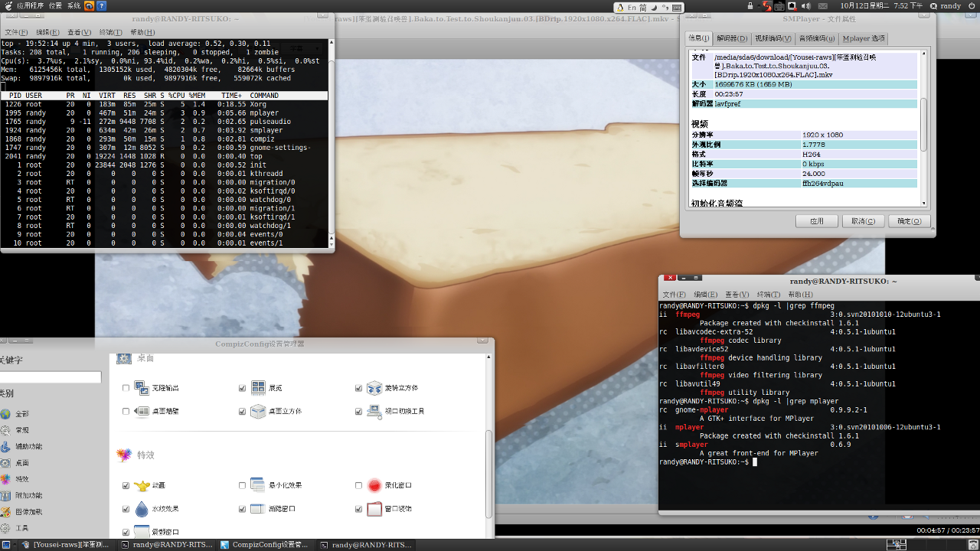Screen dimensions: 980x551
Task: Click the Animations magic lamp icon in CompizConfig
Action: pos(142,485)
